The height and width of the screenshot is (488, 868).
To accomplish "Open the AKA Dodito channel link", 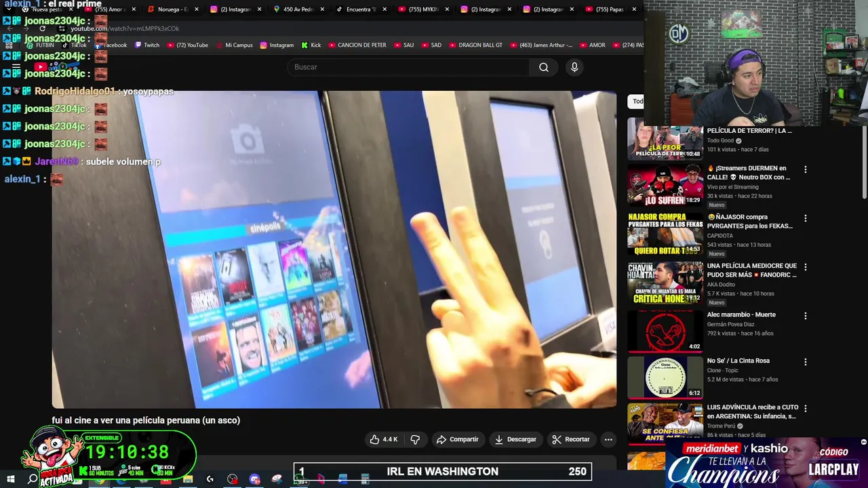I will [722, 285].
